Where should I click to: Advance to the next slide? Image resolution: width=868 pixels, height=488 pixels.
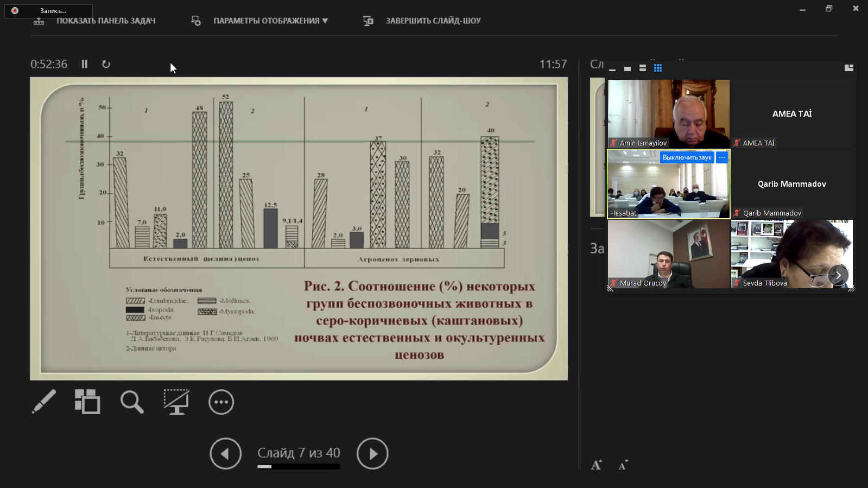[372, 453]
